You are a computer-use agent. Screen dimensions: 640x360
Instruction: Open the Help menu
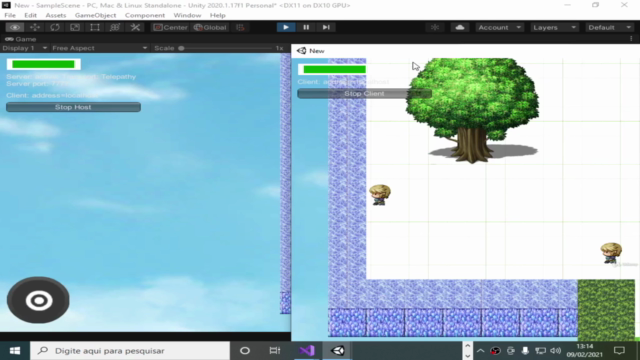tap(218, 15)
